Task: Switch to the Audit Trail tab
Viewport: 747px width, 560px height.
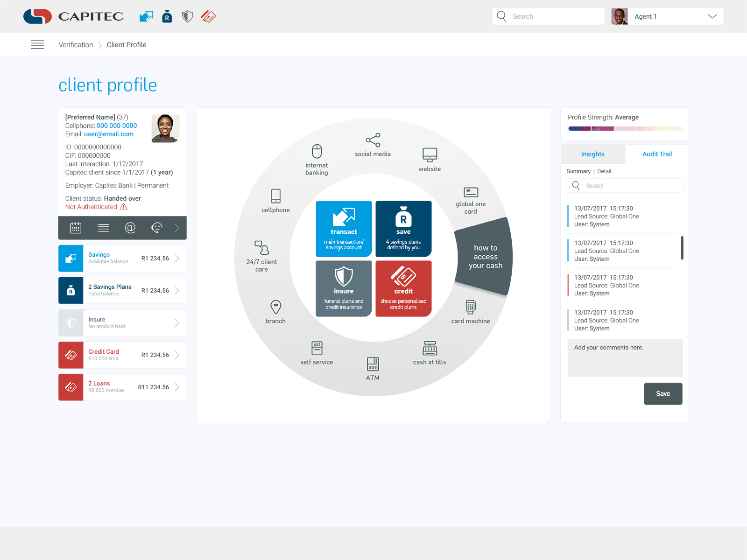Action: (x=657, y=154)
